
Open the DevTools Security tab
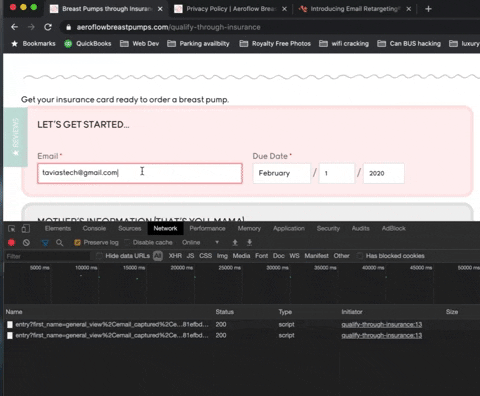point(328,229)
